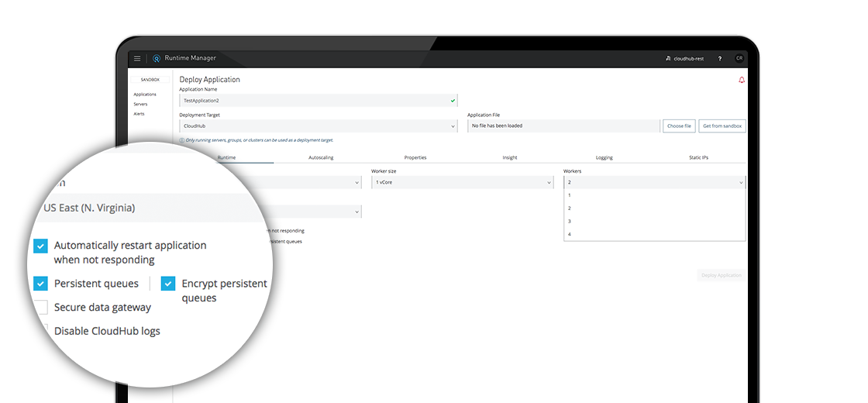Screen dimensions: 868x403
Task: Click the cloudhub-rest organization name
Action: pyautogui.click(x=689, y=59)
